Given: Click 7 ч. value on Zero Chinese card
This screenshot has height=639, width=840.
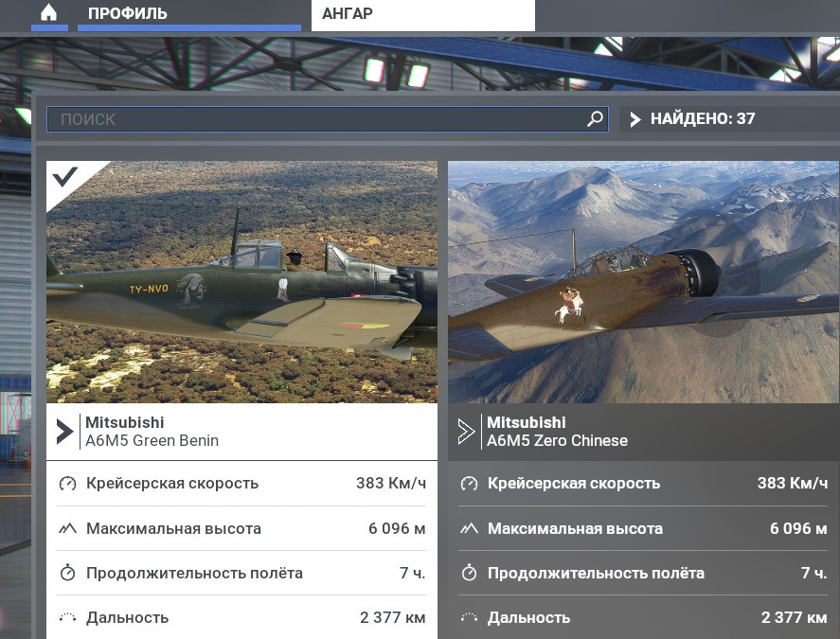Looking at the screenshot, I should [x=814, y=573].
